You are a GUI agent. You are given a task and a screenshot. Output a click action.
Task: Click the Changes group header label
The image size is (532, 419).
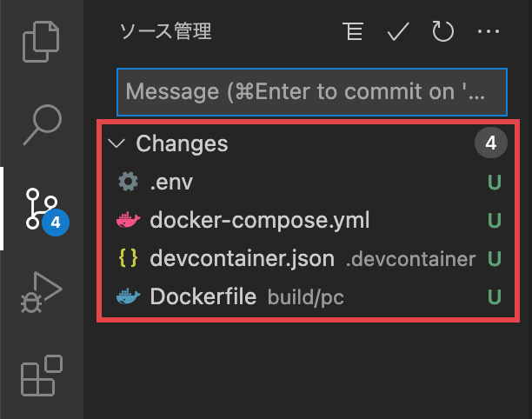pos(182,143)
